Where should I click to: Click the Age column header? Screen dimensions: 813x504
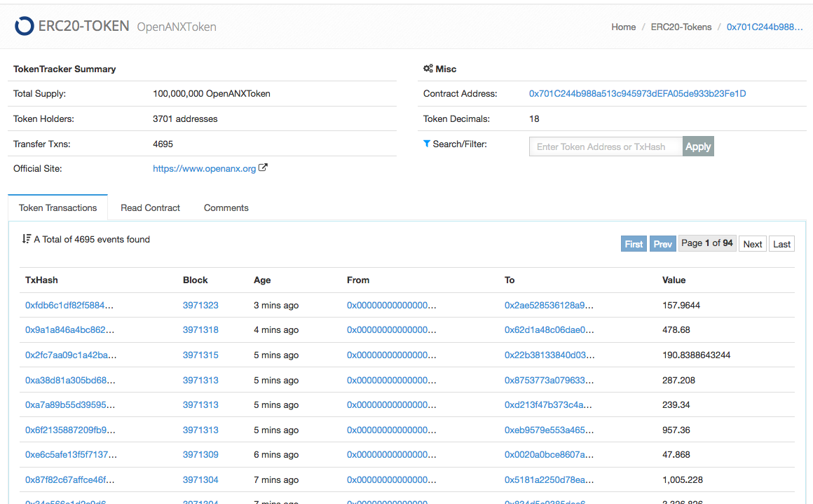pyautogui.click(x=262, y=280)
